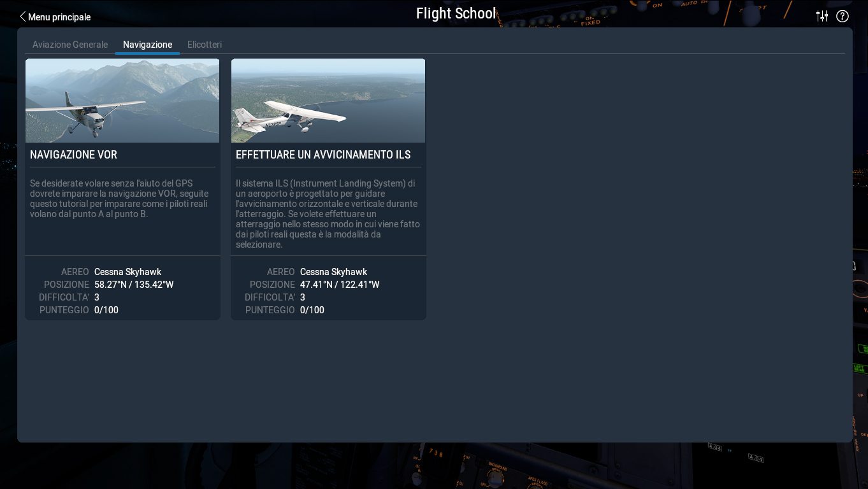Select the NAVIGAZIONE VOR title
868x489 pixels.
[73, 155]
